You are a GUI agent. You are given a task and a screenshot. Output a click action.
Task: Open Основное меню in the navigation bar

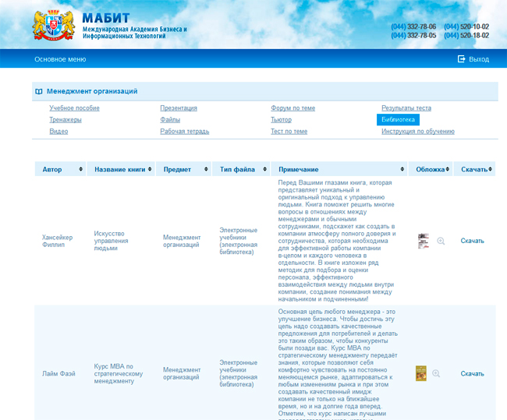(60, 59)
